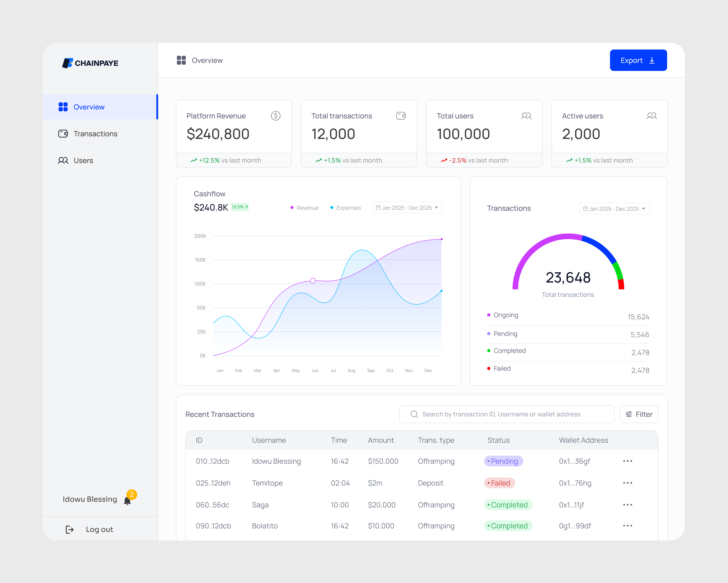Image resolution: width=728 pixels, height=583 pixels.
Task: Click transaction ID 010..12dcb
Action: pyautogui.click(x=213, y=461)
